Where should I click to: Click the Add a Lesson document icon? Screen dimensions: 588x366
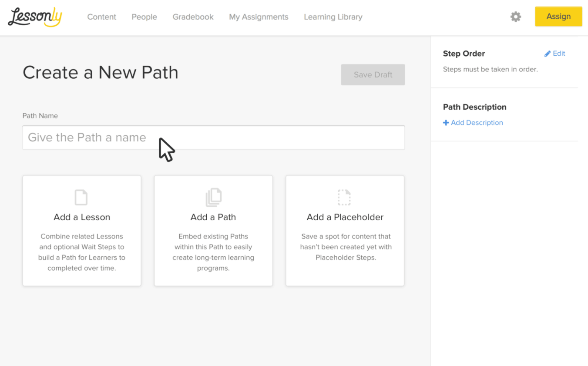pos(81,197)
